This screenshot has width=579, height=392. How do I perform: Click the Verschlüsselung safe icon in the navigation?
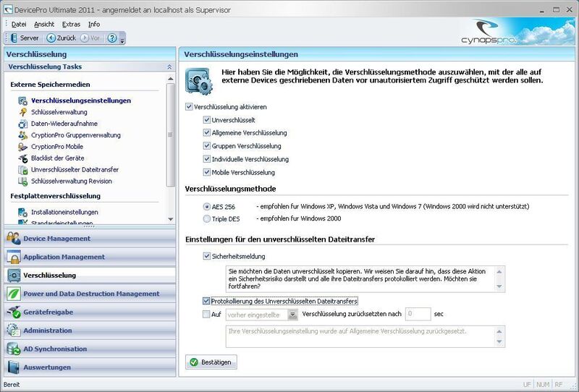tap(14, 276)
